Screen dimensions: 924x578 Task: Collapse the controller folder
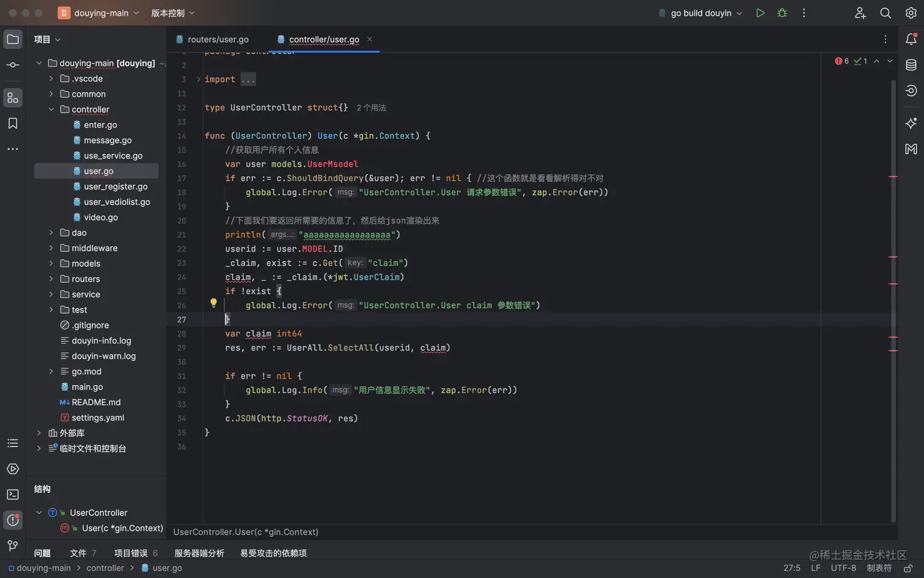(51, 109)
